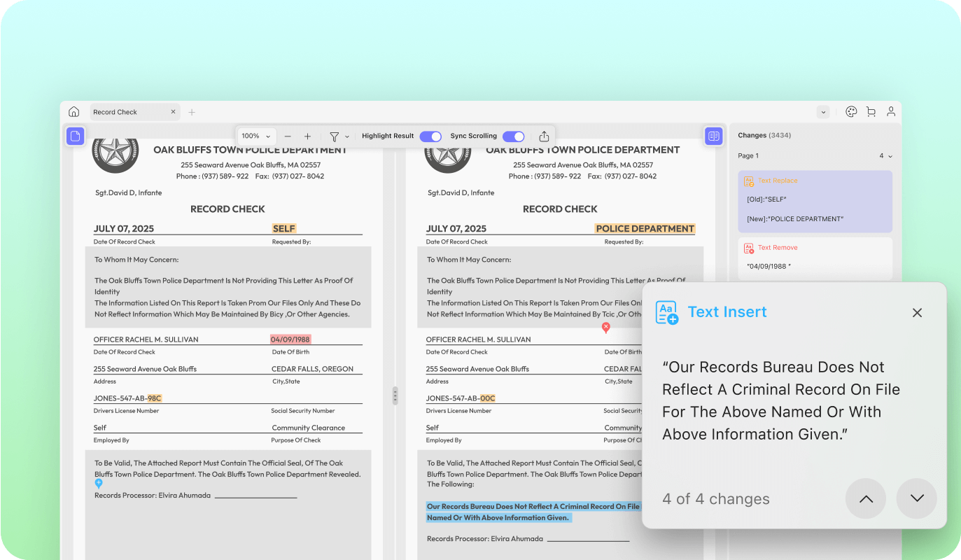The image size is (961, 560).
Task: Click the police star badge logo in the right document
Action: [x=448, y=154]
